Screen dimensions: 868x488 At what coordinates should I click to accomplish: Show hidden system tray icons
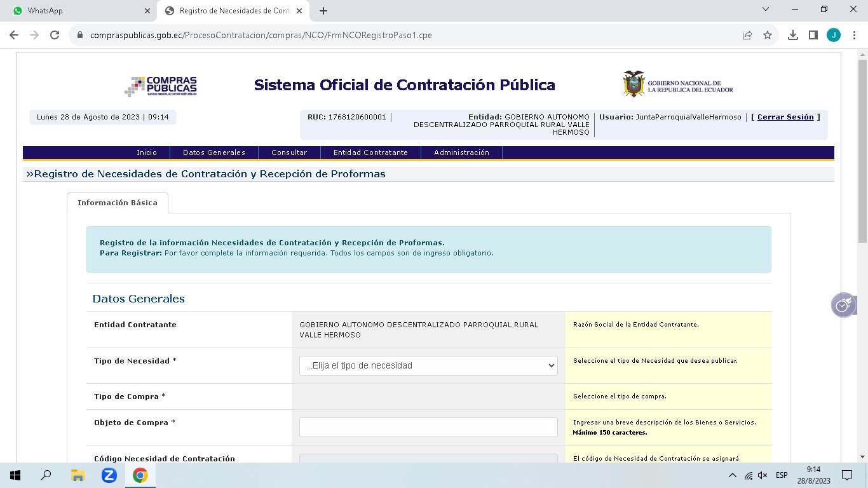[732, 475]
